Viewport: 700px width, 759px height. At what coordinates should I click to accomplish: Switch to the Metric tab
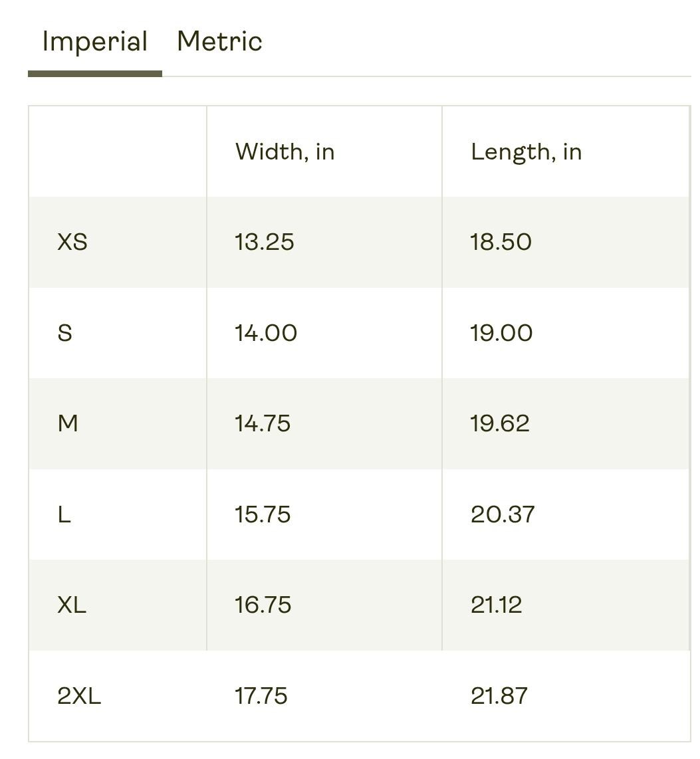[219, 41]
